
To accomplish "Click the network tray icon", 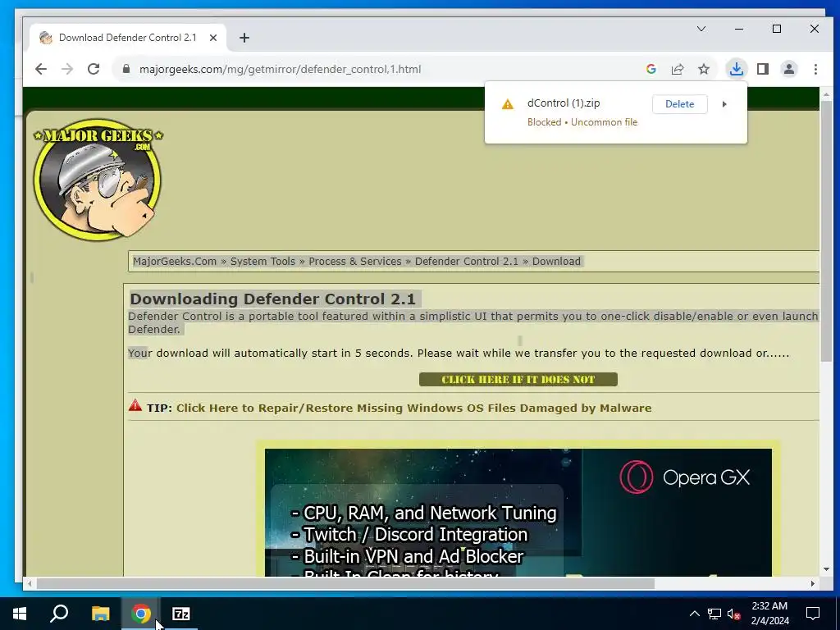I will pos(714,614).
